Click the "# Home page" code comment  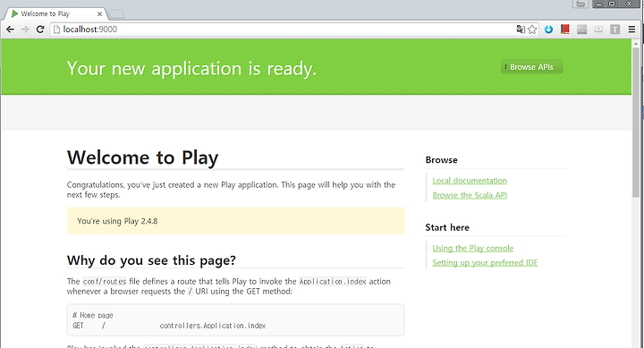coord(93,315)
